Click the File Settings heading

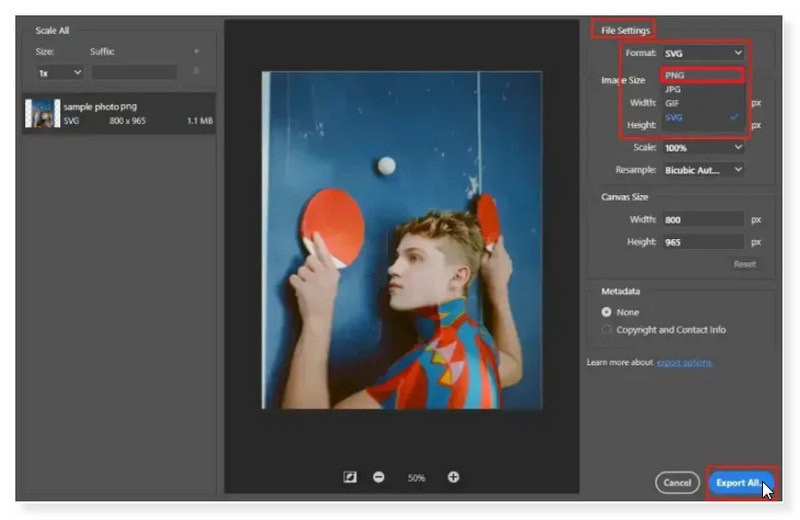625,31
